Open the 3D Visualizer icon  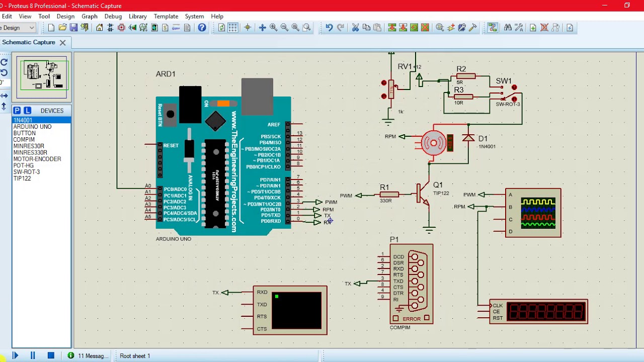tap(132, 28)
